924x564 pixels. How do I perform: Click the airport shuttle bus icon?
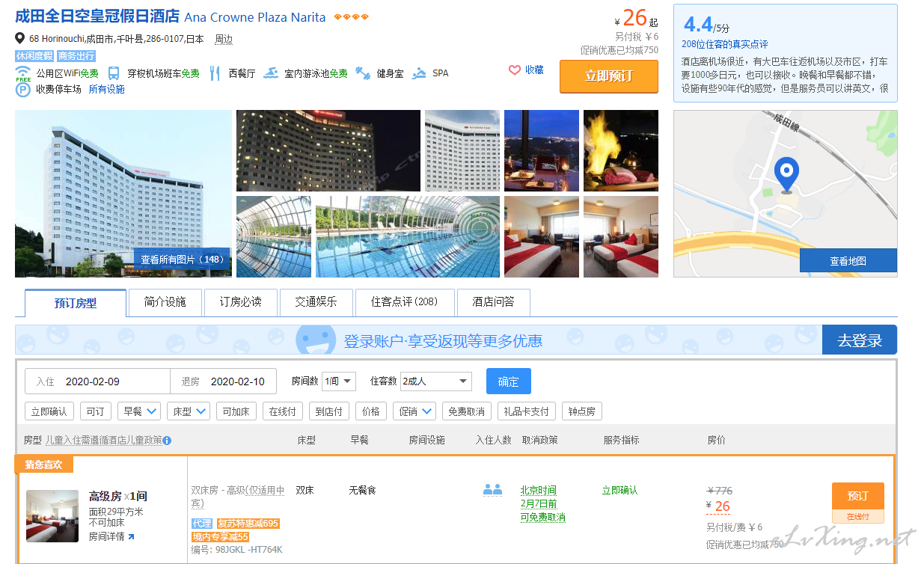coord(114,73)
